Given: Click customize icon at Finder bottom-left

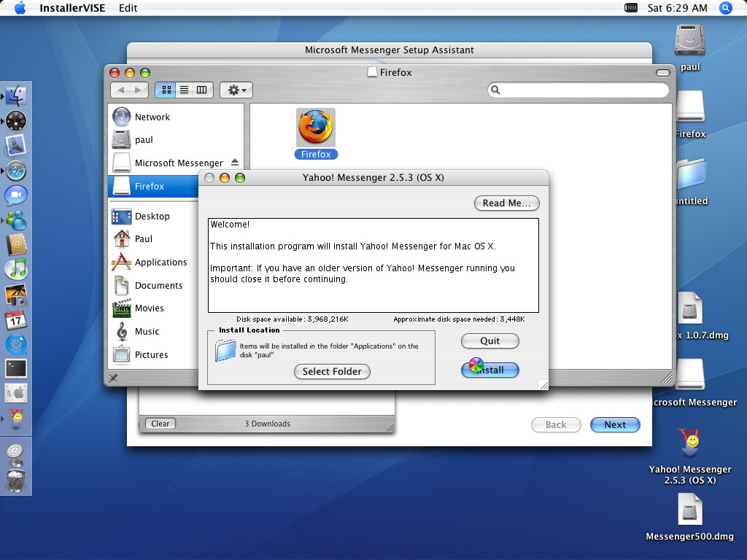Looking at the screenshot, I should [x=113, y=378].
